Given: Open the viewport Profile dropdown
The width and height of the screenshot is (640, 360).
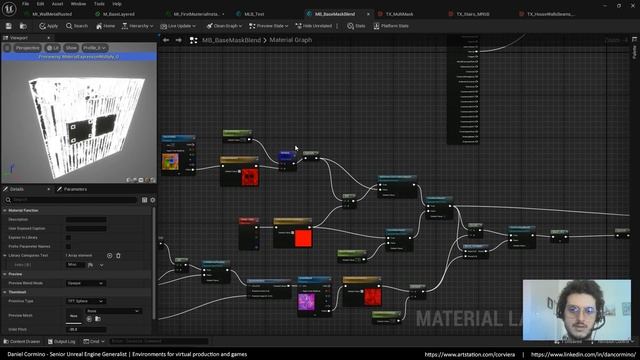Looking at the screenshot, I should coord(94,48).
